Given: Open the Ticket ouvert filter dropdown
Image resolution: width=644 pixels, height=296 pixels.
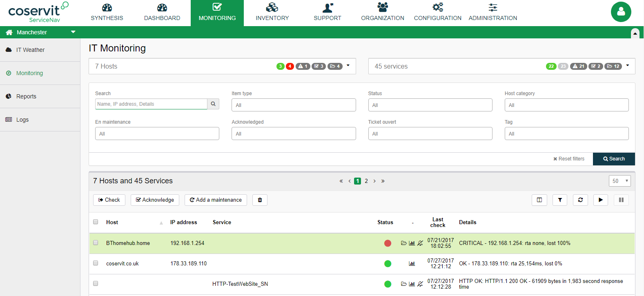Looking at the screenshot, I should (x=430, y=134).
